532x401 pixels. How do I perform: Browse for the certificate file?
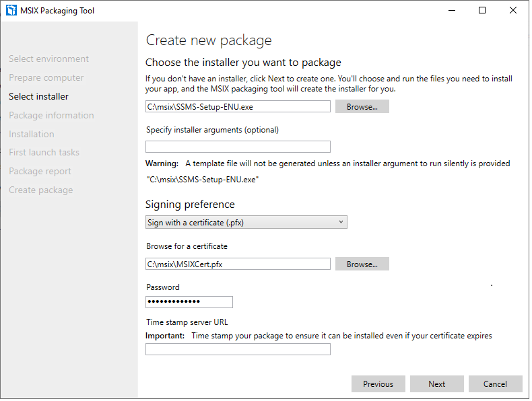coord(364,265)
